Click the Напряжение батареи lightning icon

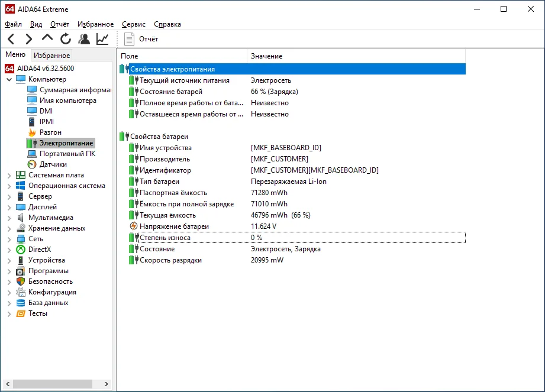pos(134,226)
